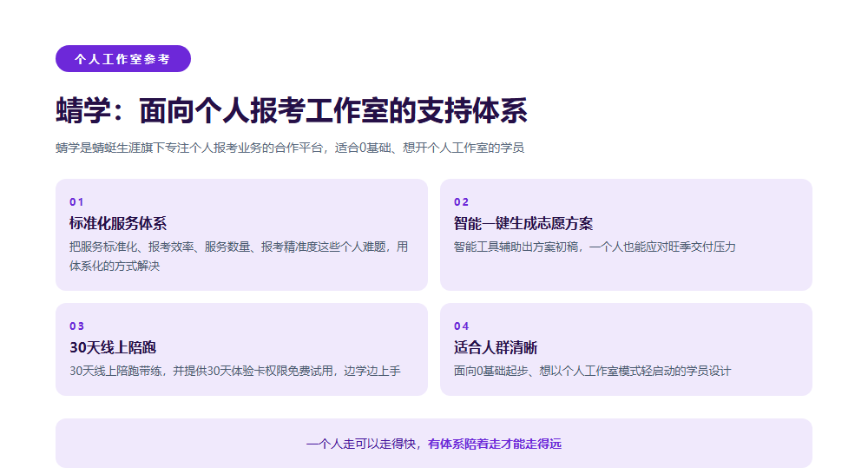
Task: Click the 个人工作室参考 purple pill badge
Action: [123, 59]
